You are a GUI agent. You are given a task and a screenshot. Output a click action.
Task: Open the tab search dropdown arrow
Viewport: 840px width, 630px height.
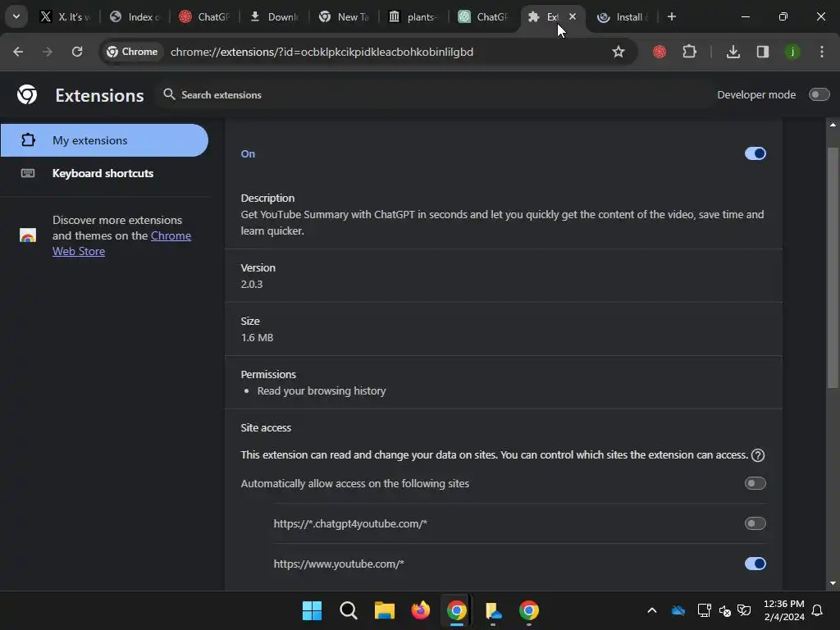[x=16, y=16]
